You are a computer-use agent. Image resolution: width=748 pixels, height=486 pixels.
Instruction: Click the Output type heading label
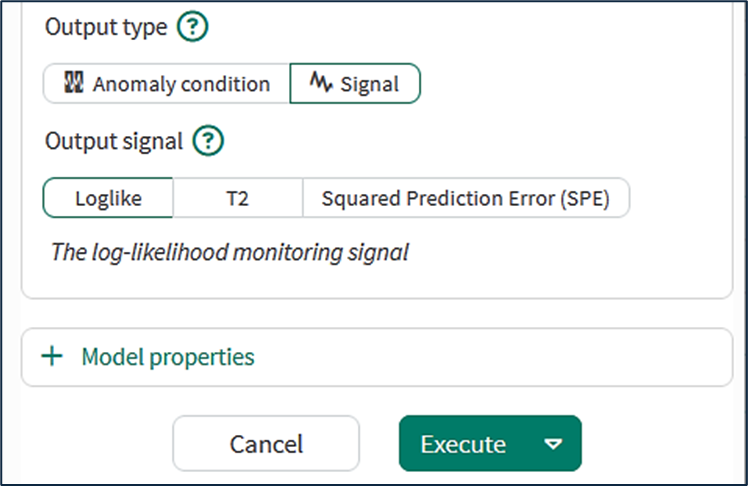point(106,28)
